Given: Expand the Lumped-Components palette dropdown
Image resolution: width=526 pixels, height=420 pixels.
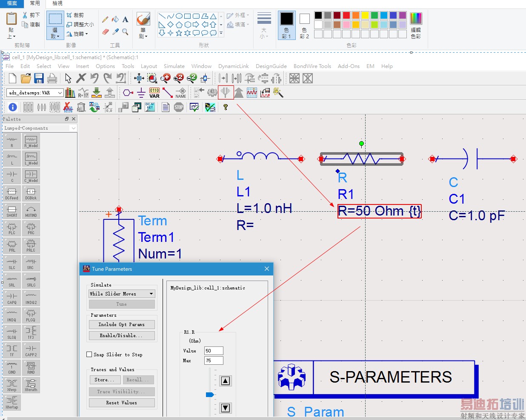Looking at the screenshot, I should (x=73, y=128).
